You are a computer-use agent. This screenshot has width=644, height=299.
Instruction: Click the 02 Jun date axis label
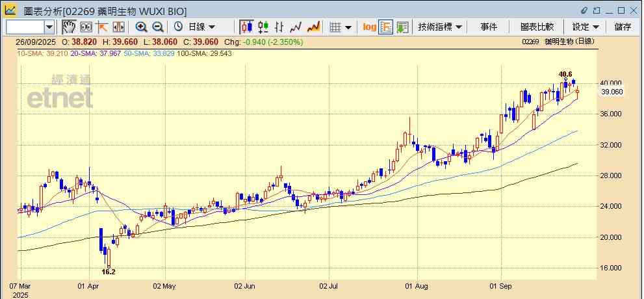pos(245,286)
